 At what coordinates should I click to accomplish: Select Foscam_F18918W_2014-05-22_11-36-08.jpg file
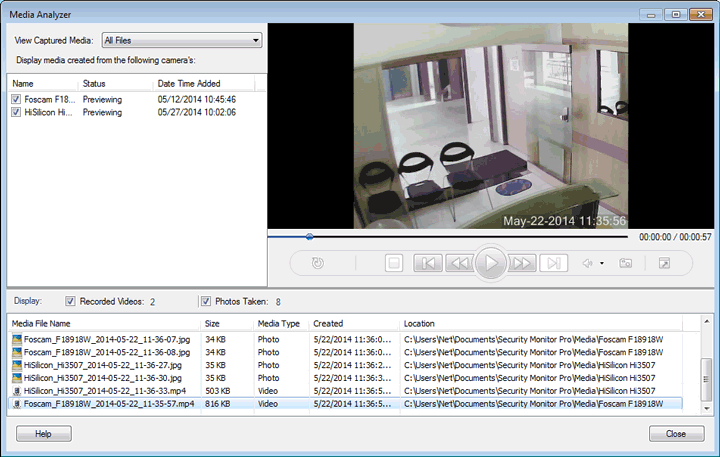click(345, 352)
